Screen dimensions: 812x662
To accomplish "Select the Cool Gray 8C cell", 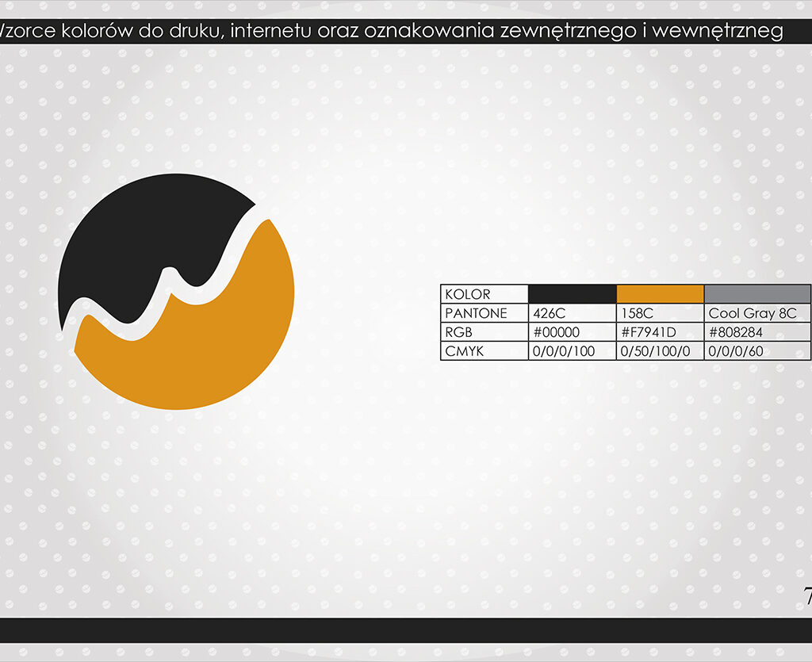I will pos(756,313).
